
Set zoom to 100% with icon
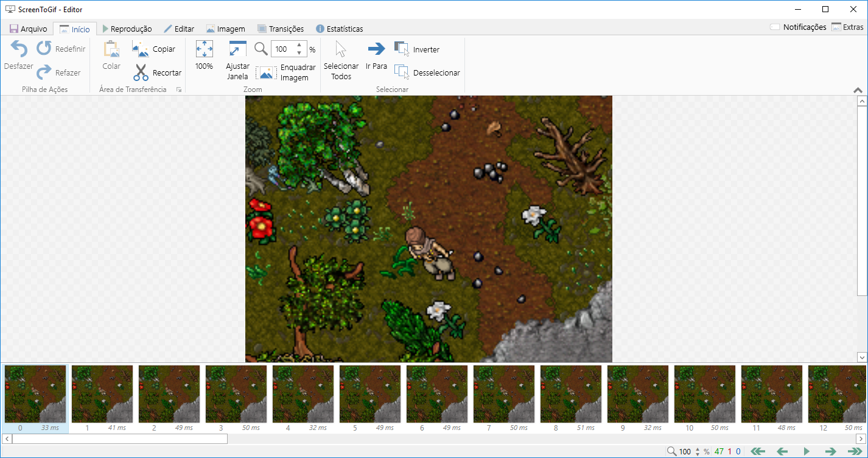tap(204, 49)
